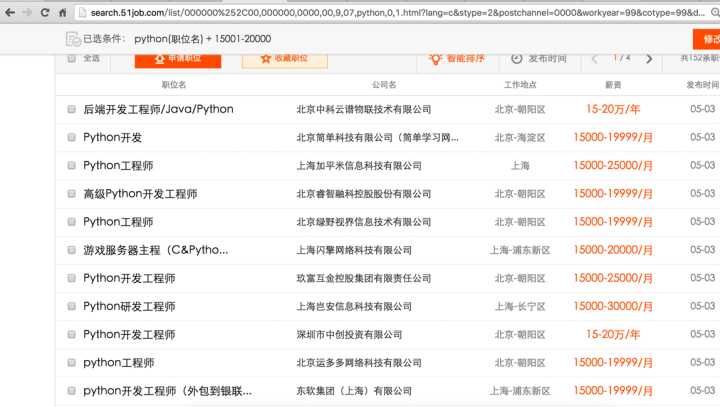Image resolution: width=720 pixels, height=407 pixels.
Task: Click salary 15000-20000/月
Action: [613, 250]
